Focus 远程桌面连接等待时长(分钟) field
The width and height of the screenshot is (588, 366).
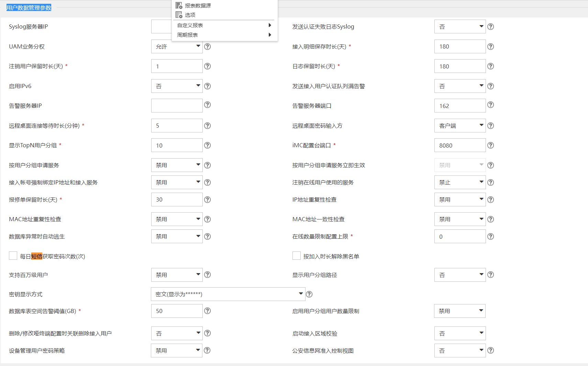[x=177, y=126]
